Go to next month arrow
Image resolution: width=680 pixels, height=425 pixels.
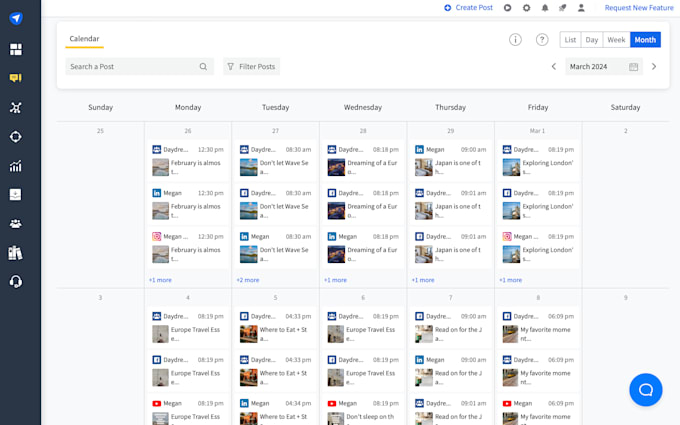click(x=654, y=67)
